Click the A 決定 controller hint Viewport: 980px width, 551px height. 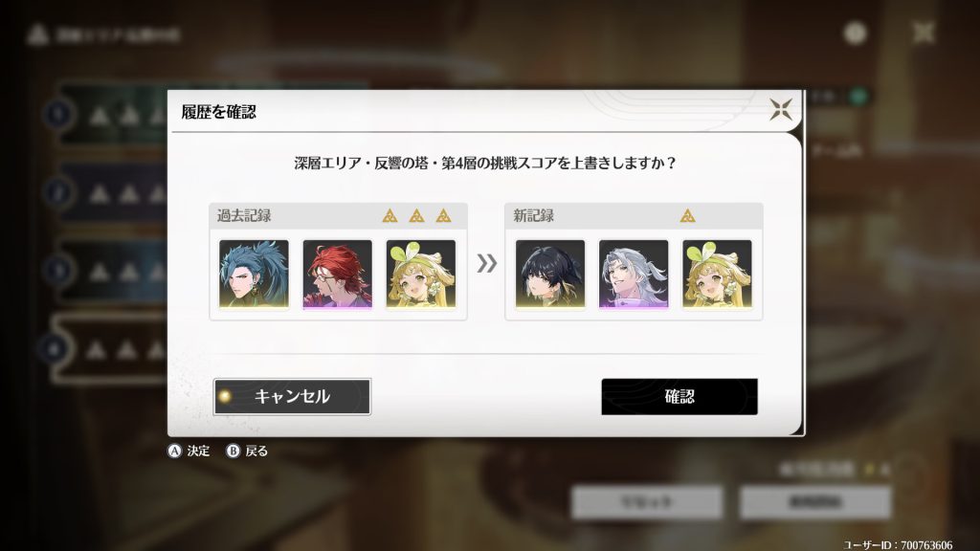tap(189, 451)
